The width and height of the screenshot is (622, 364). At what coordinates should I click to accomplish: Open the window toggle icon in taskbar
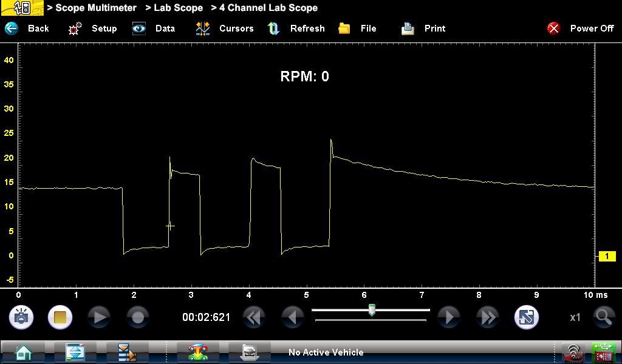[75, 352]
